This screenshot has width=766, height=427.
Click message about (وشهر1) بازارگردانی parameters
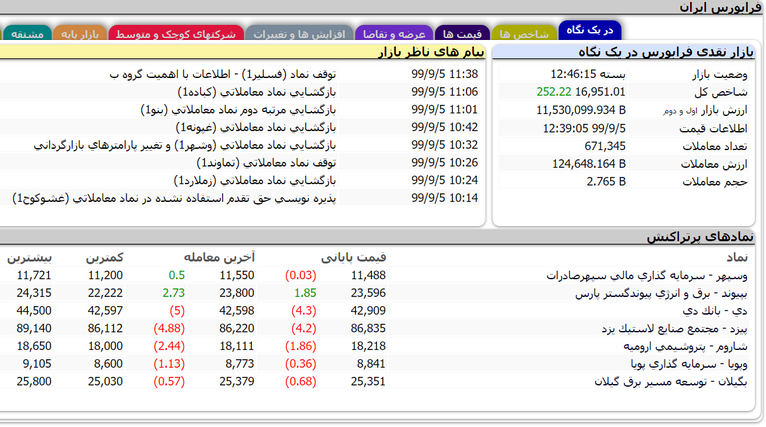[185, 145]
